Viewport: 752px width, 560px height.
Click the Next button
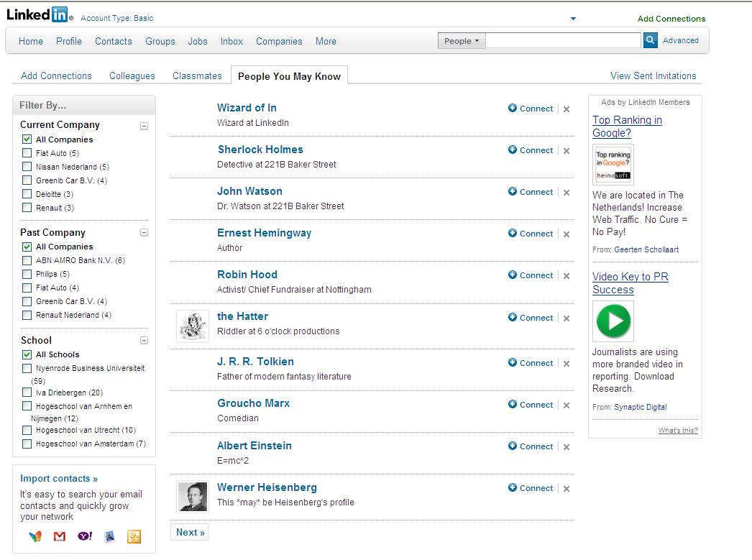click(x=189, y=532)
